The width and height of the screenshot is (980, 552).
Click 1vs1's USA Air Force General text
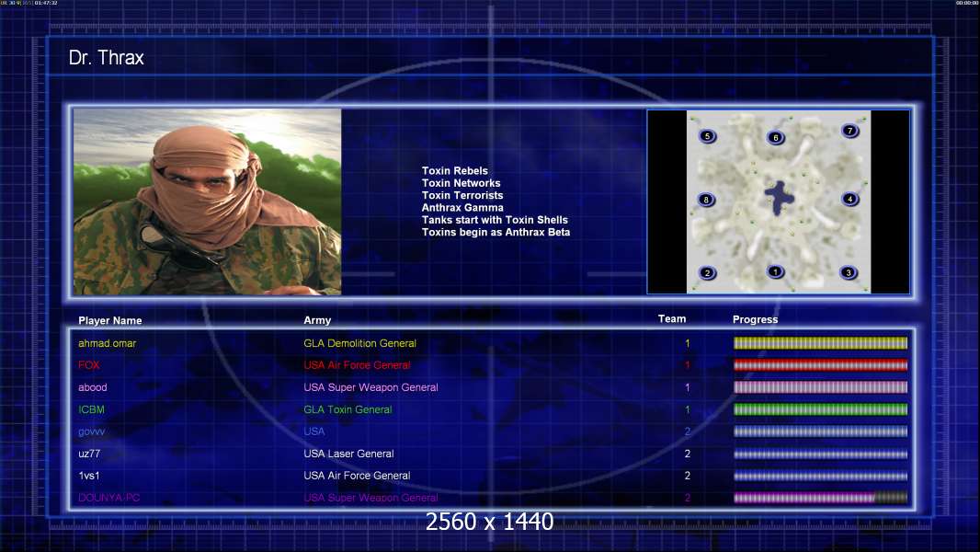[357, 476]
